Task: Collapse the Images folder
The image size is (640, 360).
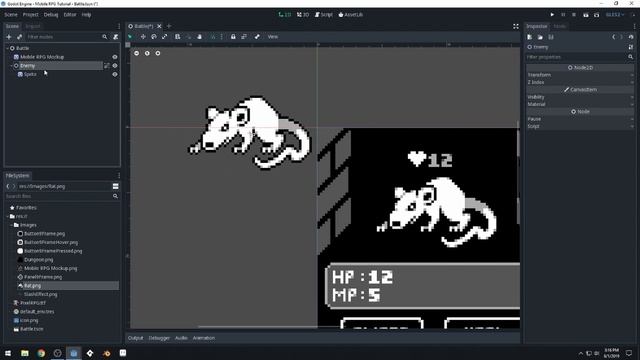Action: [11, 225]
